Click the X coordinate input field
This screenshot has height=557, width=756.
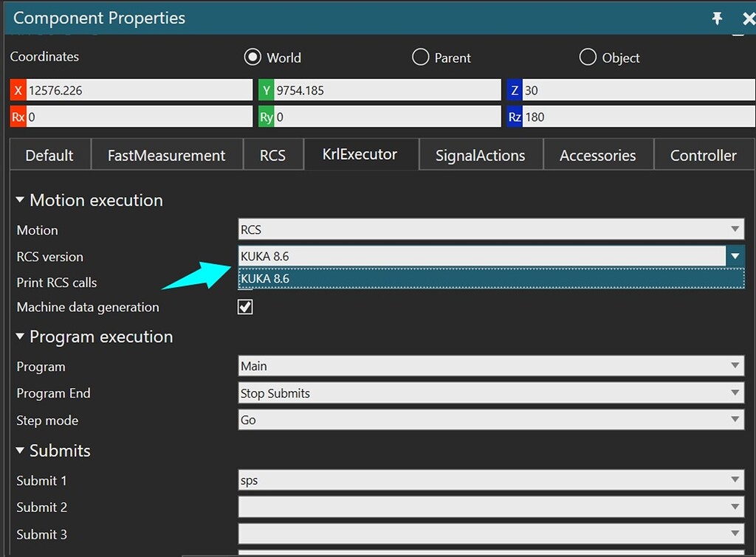coord(133,89)
